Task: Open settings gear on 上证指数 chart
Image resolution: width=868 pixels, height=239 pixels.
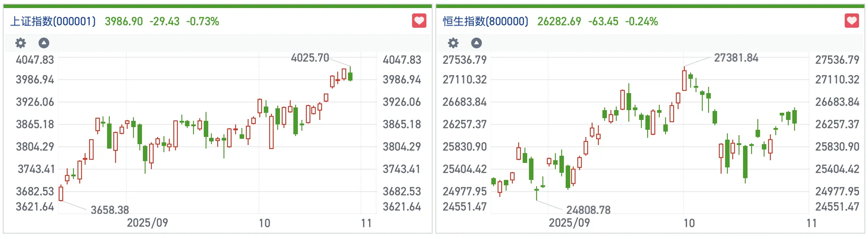Action: [21, 43]
